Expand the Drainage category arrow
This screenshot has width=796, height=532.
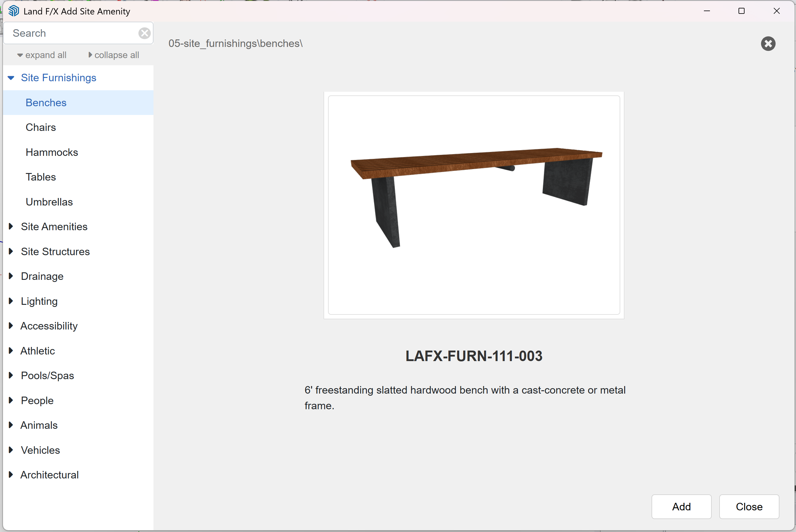(x=11, y=276)
